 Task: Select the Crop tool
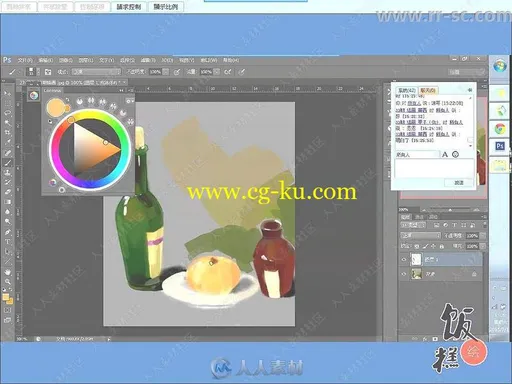[7, 133]
